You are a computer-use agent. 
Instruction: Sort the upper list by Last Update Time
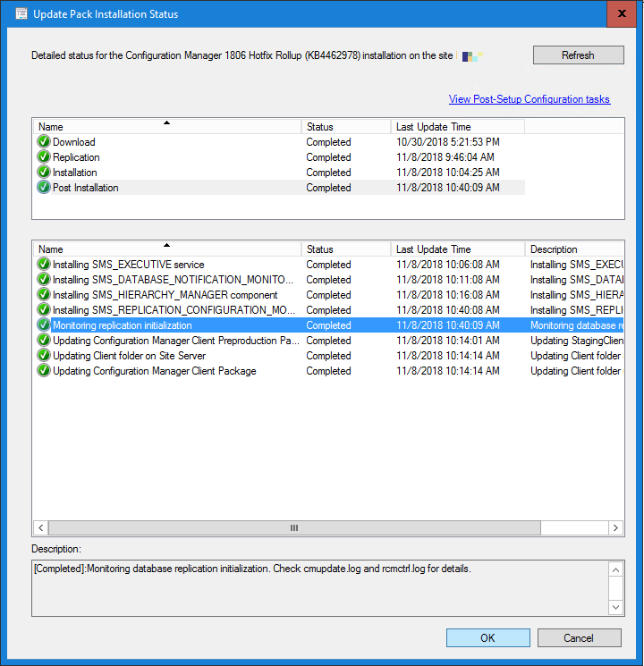(x=457, y=127)
